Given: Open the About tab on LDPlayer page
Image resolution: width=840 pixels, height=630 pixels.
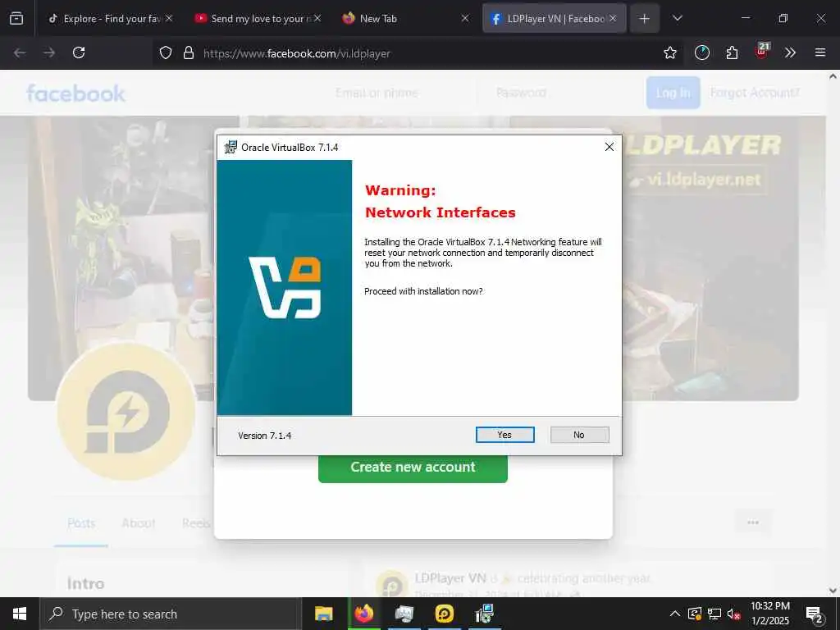Looking at the screenshot, I should pos(138,523).
